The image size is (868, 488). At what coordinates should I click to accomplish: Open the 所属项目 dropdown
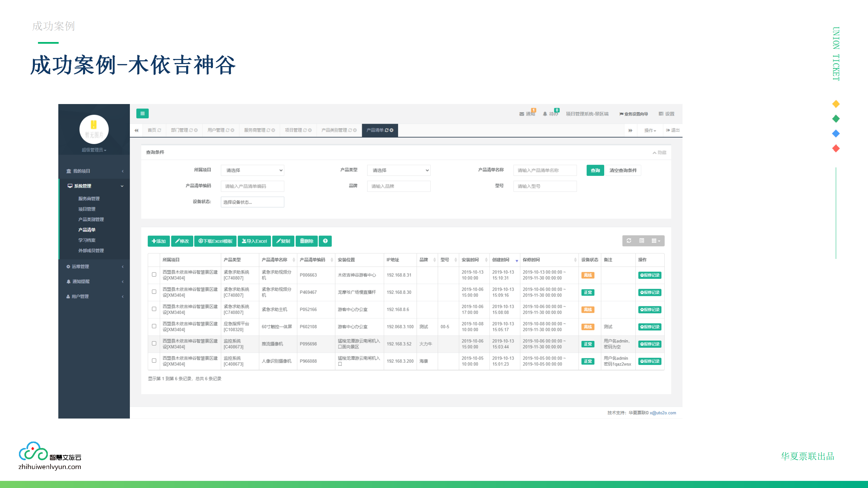(x=253, y=170)
